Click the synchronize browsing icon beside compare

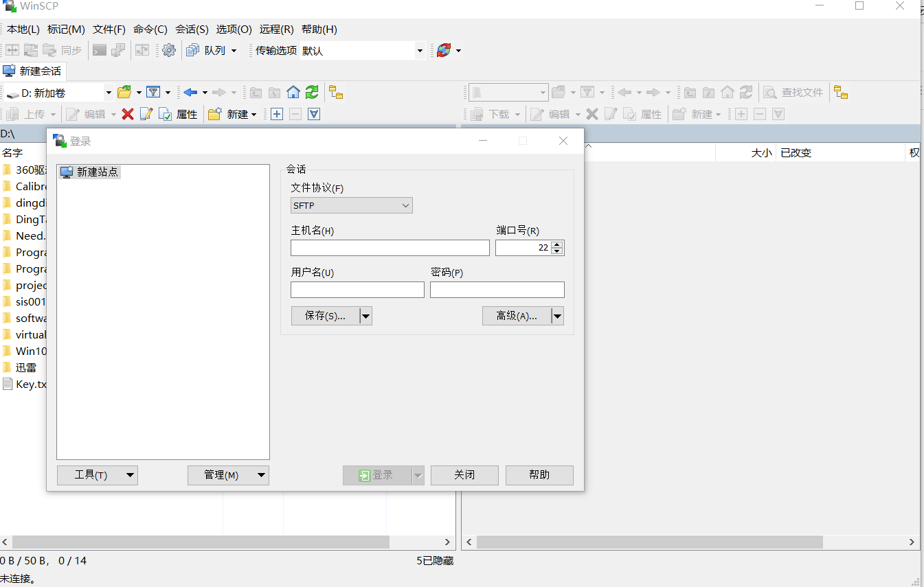point(31,50)
